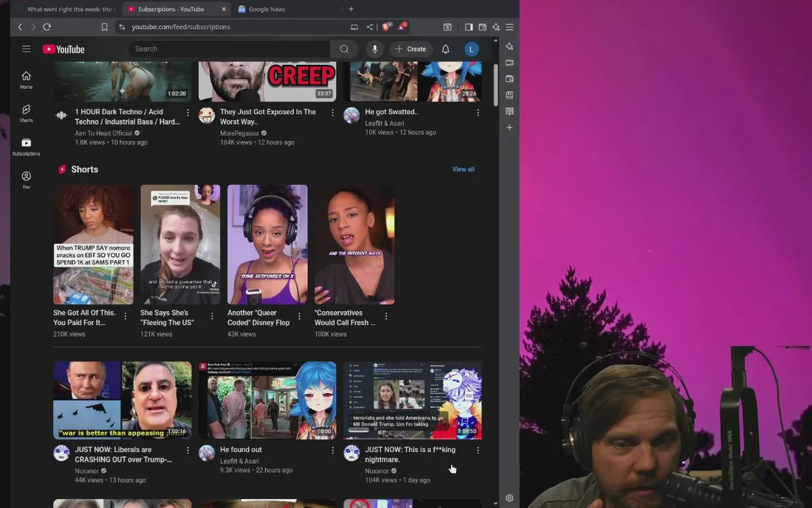Screen dimensions: 812x508
Task: Open Shorts in the left sidebar
Action: point(26,113)
